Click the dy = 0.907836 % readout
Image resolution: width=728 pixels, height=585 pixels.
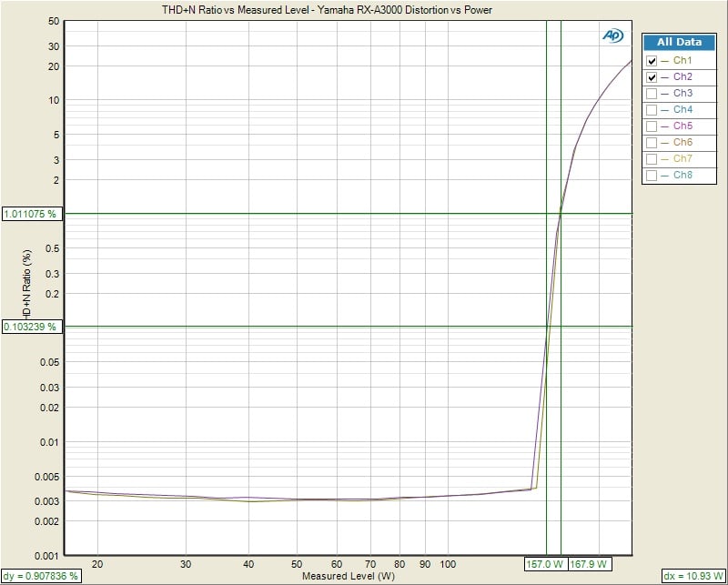pyautogui.click(x=42, y=576)
